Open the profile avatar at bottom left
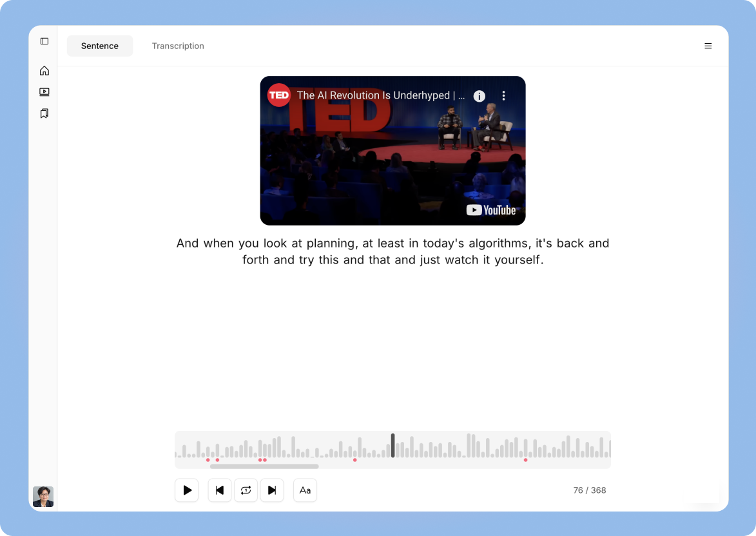Viewport: 756px width, 536px height. [x=43, y=497]
